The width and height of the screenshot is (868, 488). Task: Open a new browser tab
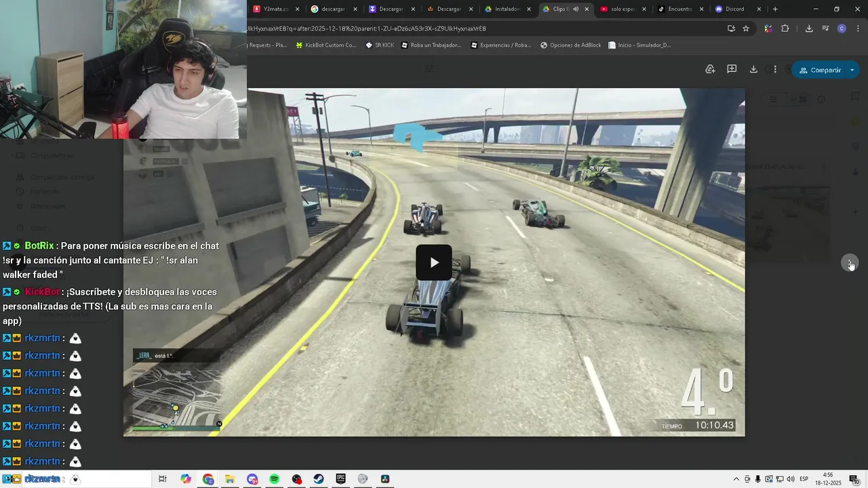click(x=775, y=9)
